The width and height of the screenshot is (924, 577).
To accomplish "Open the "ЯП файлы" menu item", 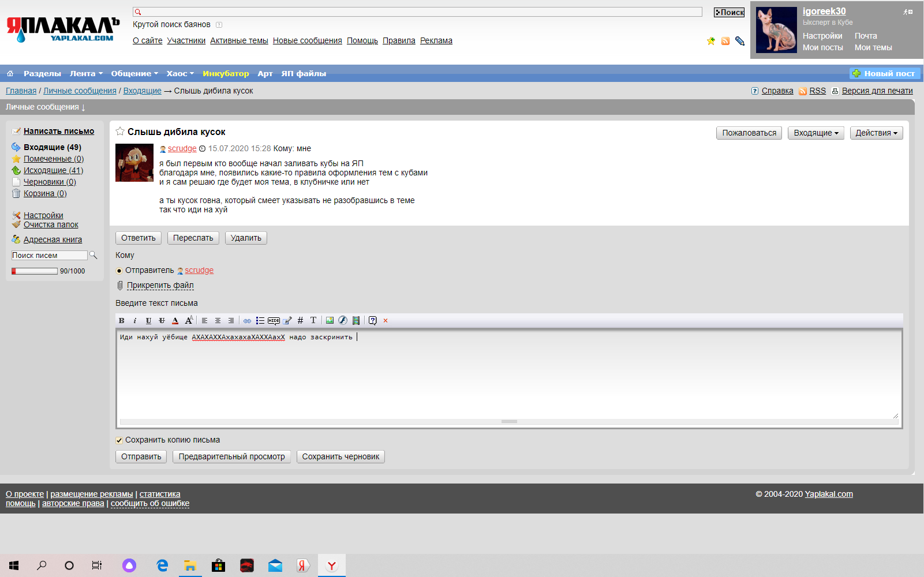I will pos(304,73).
